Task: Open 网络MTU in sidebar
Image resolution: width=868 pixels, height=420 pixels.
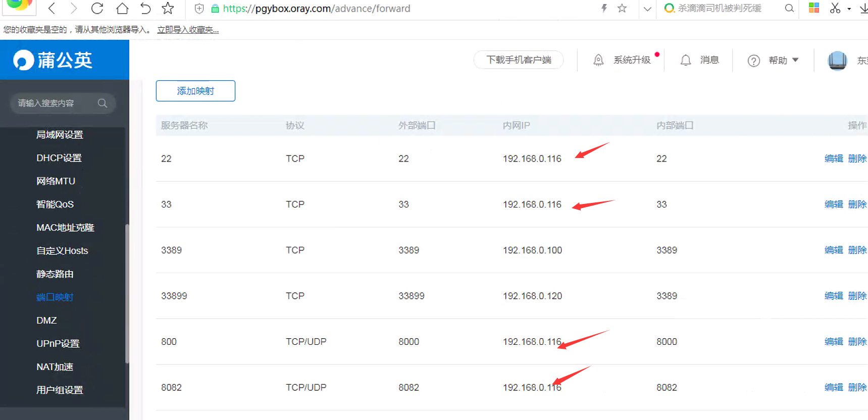Action: 56,181
